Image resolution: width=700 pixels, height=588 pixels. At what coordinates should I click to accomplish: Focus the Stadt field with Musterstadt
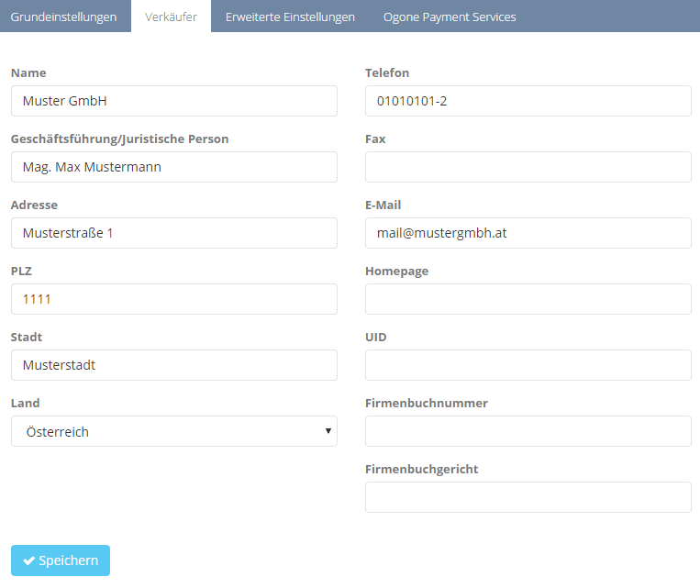(x=174, y=365)
